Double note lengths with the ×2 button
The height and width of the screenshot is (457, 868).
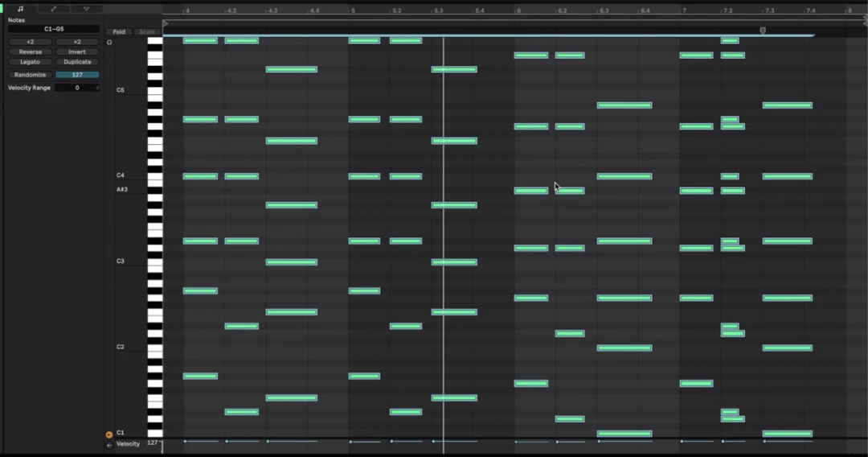point(77,42)
